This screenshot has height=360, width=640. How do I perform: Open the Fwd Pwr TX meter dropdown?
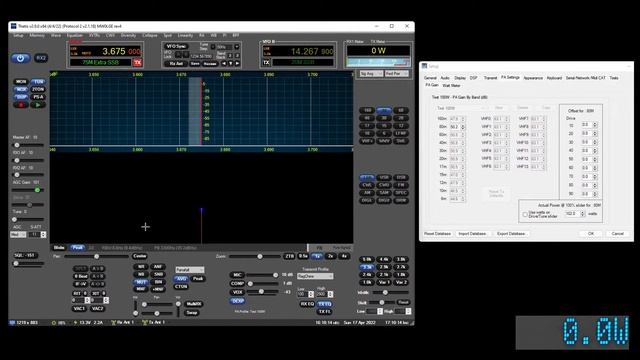tap(396, 74)
